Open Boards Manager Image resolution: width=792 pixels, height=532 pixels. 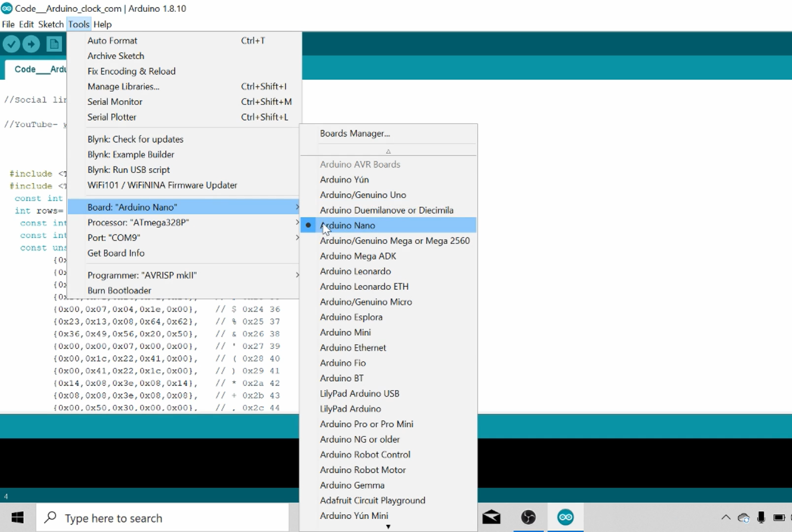[355, 133]
